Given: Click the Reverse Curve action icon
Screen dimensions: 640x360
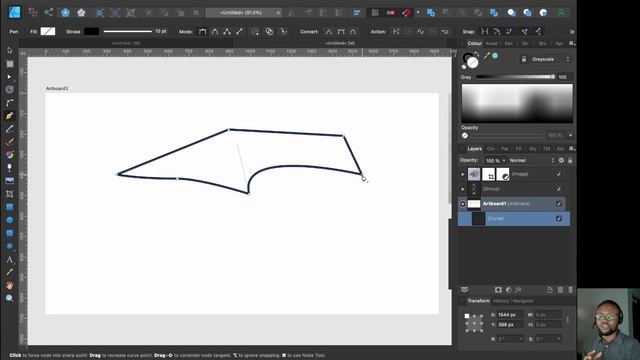Looking at the screenshot, I should pos(445,31).
